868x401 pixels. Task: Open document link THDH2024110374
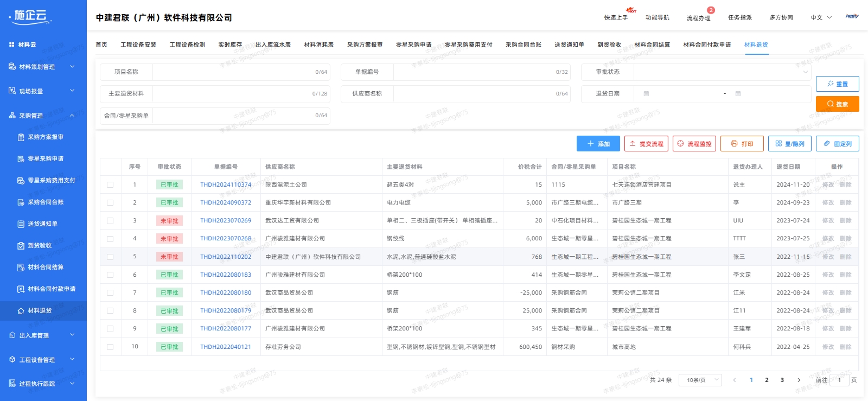point(226,185)
